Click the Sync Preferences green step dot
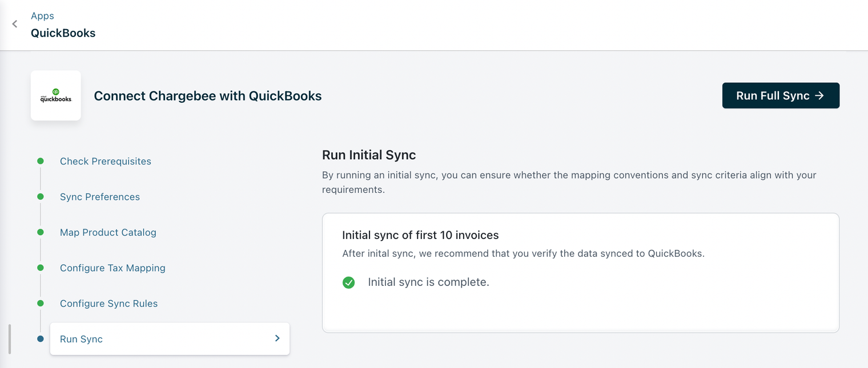This screenshot has width=868, height=368. (x=41, y=197)
